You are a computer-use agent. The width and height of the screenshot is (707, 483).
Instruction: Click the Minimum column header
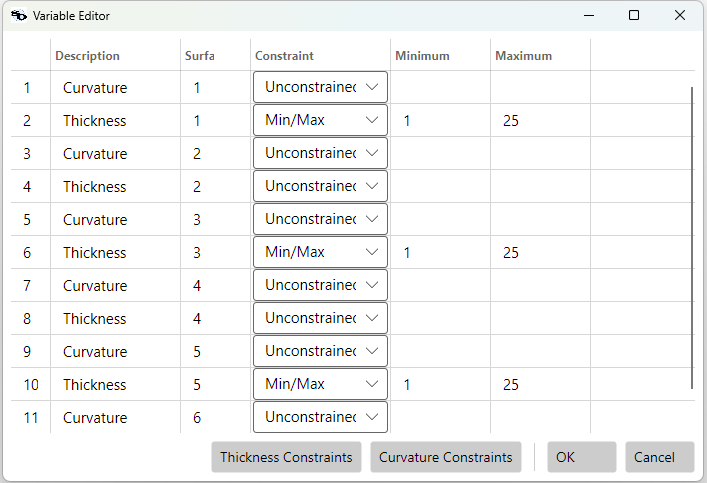point(441,55)
